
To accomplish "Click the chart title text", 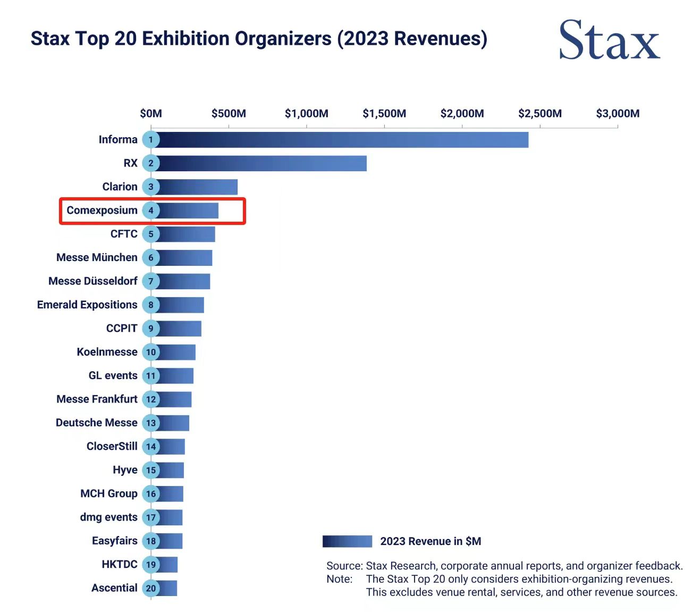I will (x=259, y=39).
